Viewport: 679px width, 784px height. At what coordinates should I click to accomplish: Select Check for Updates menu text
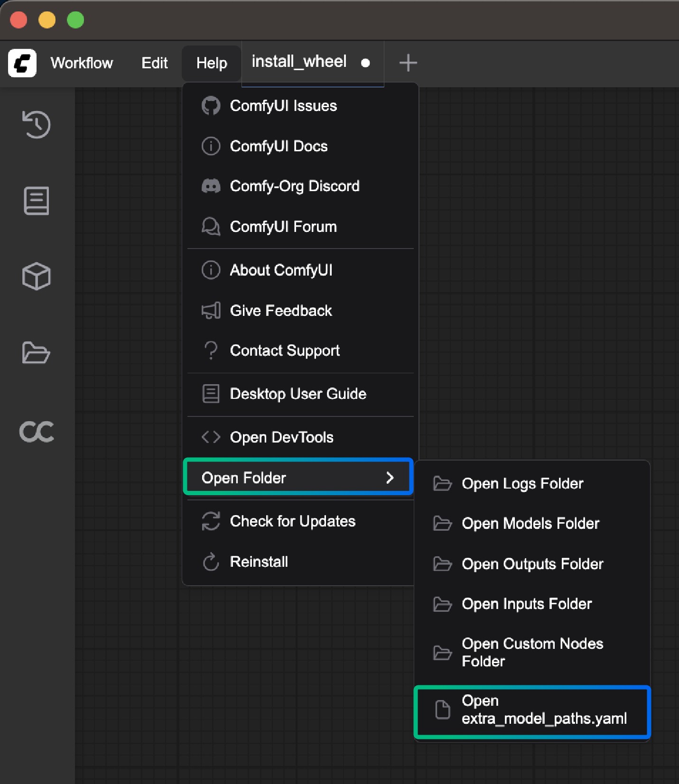click(x=293, y=521)
